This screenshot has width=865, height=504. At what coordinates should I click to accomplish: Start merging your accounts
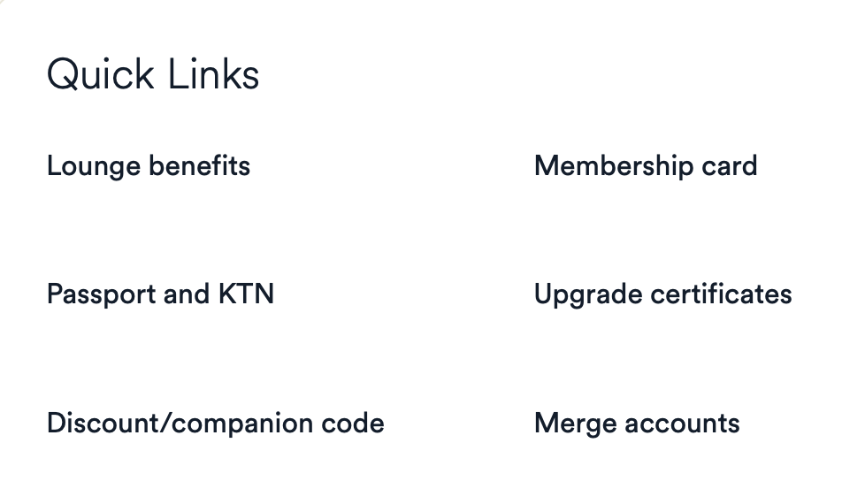point(637,423)
